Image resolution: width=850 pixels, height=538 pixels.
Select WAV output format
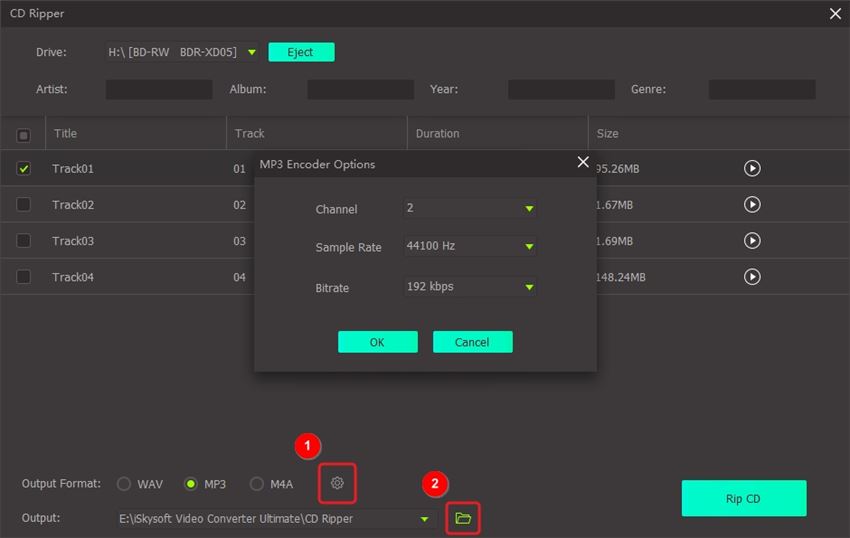click(124, 484)
